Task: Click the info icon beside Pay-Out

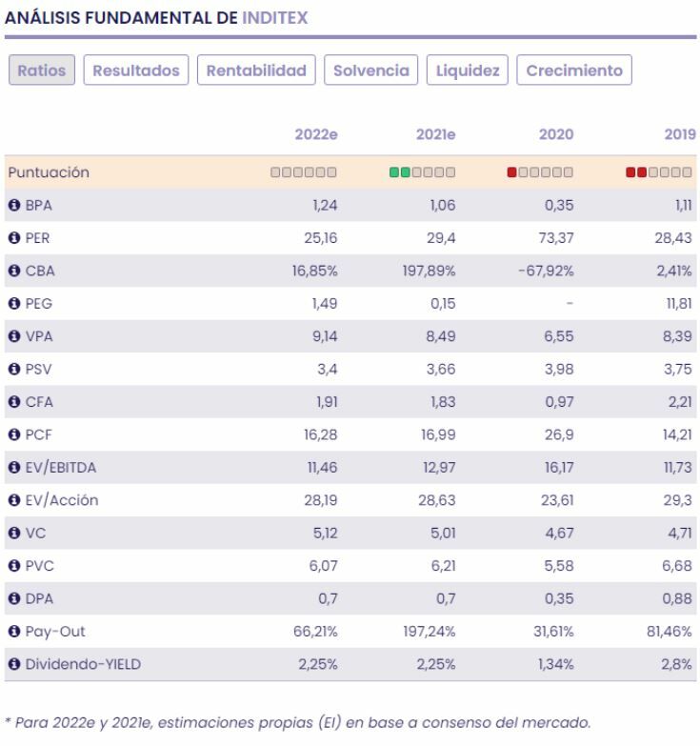Action: coord(15,629)
